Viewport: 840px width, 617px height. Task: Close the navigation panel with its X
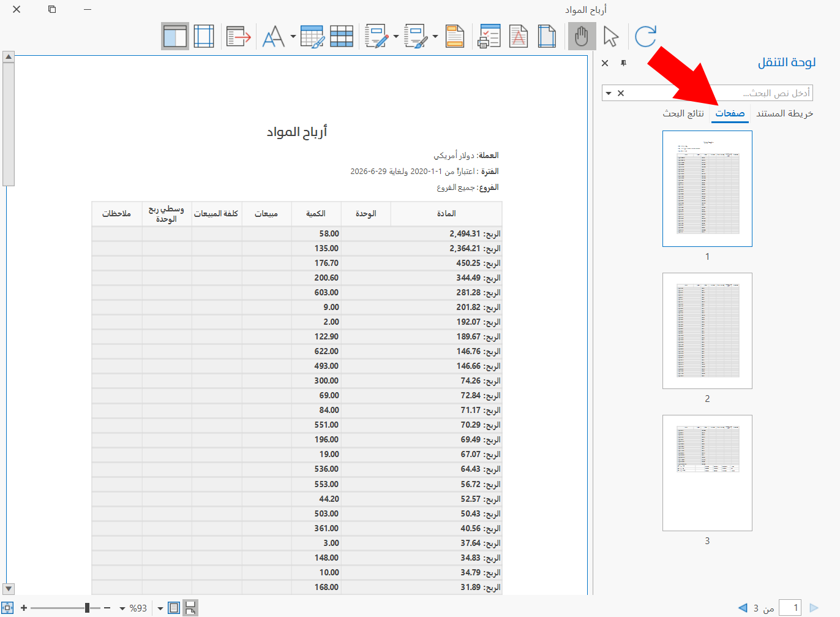pos(605,62)
